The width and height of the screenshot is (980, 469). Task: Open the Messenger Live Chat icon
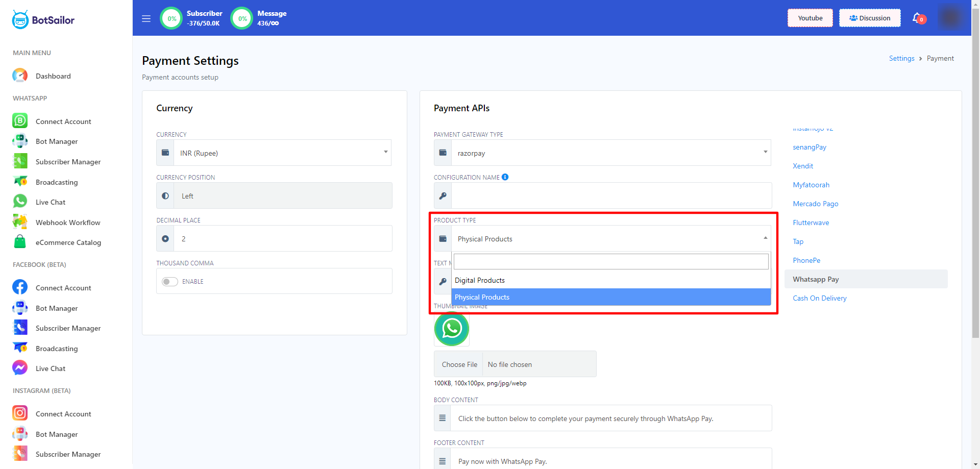pyautogui.click(x=20, y=368)
